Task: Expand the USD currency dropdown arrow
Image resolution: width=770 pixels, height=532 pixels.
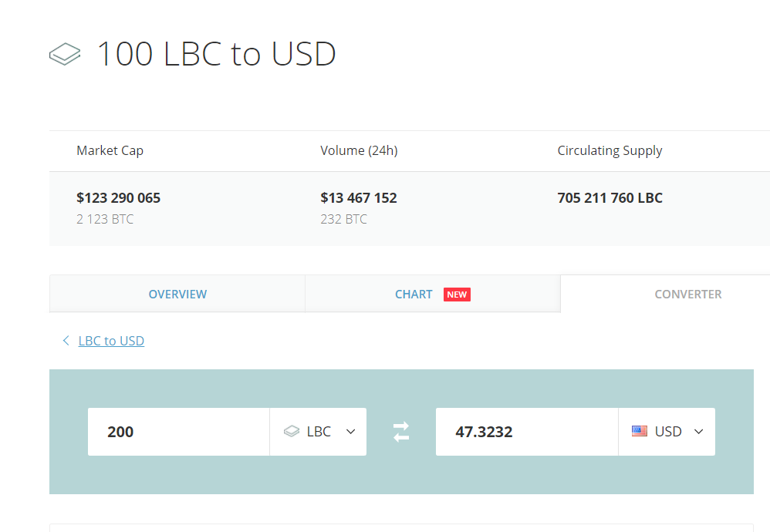Action: (699, 432)
